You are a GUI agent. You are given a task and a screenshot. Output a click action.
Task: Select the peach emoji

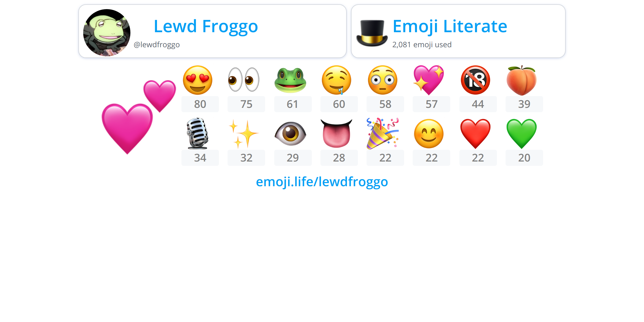[521, 80]
